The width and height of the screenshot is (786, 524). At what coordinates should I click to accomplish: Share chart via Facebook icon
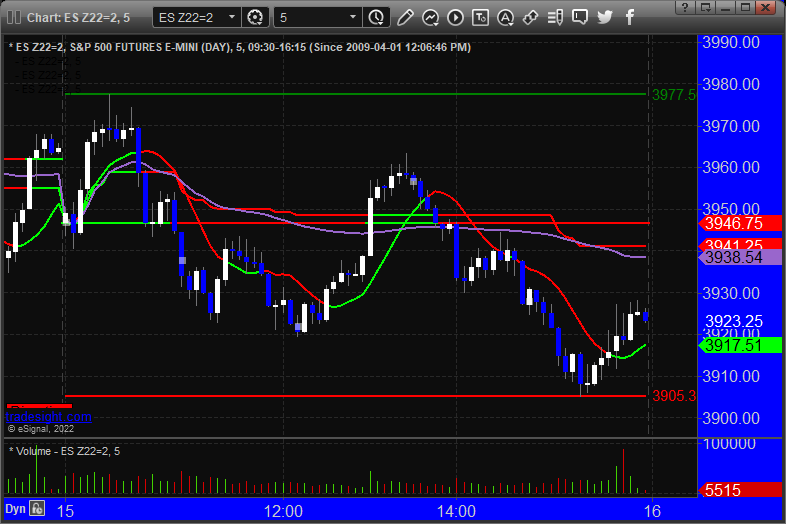630,18
